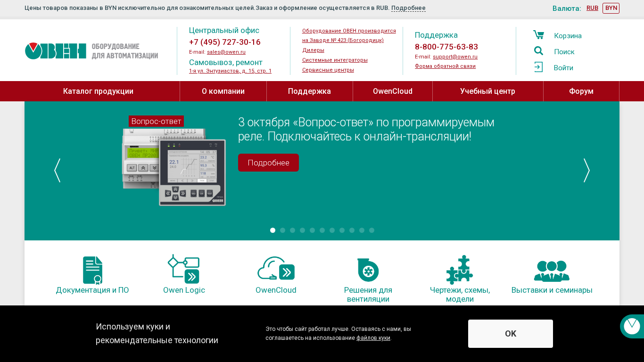Viewport: 644px width, 362px height.
Task: Click the Войти text link
Action: coord(563,68)
